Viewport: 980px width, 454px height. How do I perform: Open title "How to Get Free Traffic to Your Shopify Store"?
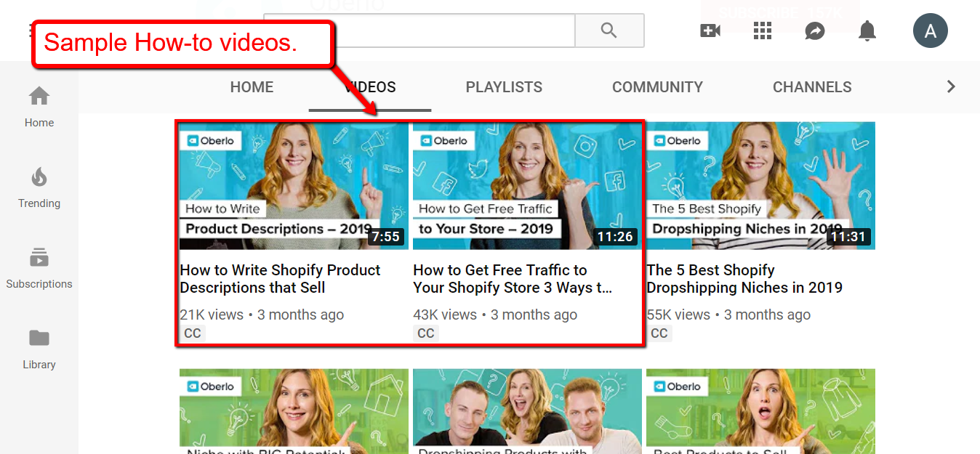513,279
